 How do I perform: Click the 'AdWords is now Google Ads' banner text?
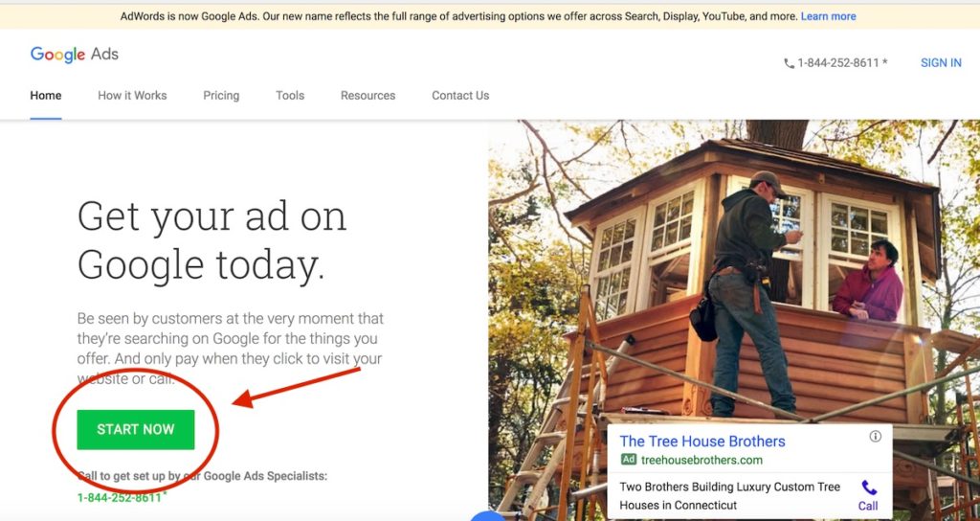click(x=459, y=16)
